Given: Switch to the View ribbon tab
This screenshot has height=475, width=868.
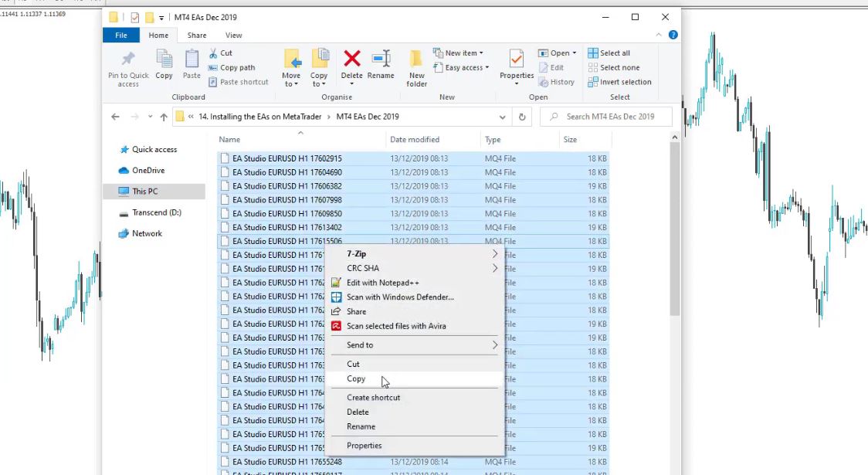Looking at the screenshot, I should pos(233,35).
